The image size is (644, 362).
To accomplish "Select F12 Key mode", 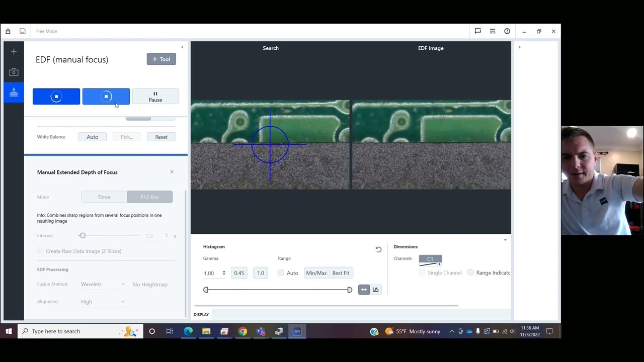I will coord(149,197).
